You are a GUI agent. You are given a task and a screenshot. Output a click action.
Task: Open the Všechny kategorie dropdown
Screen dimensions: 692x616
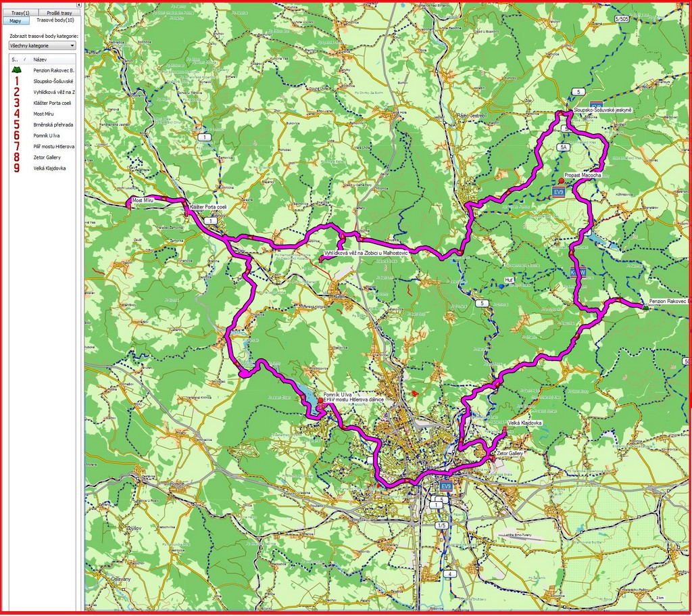coord(42,45)
